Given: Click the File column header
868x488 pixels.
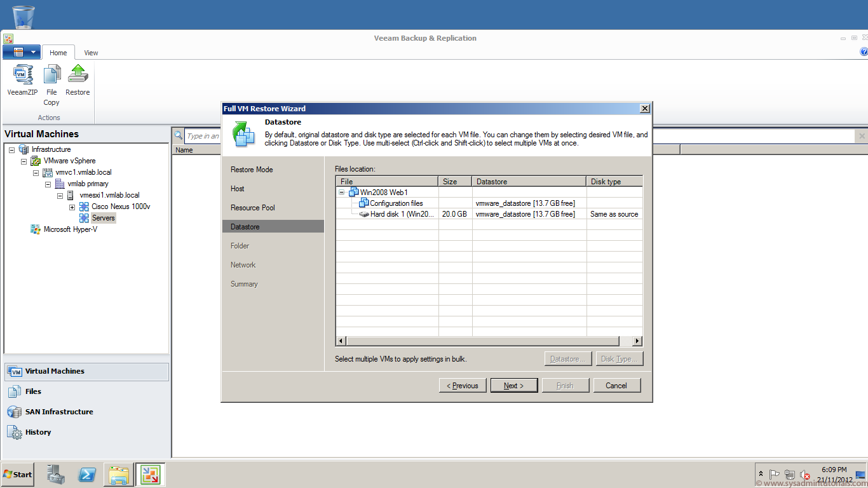Looking at the screenshot, I should 387,182.
